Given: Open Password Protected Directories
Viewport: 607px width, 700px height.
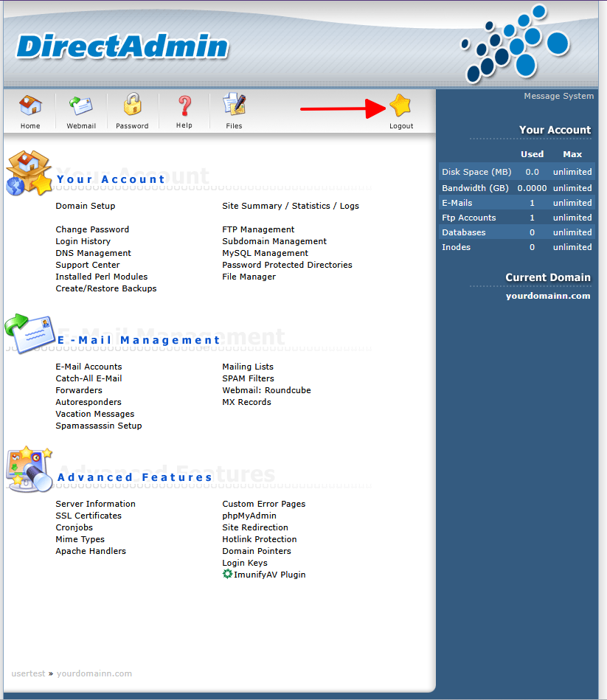Looking at the screenshot, I should coord(287,265).
